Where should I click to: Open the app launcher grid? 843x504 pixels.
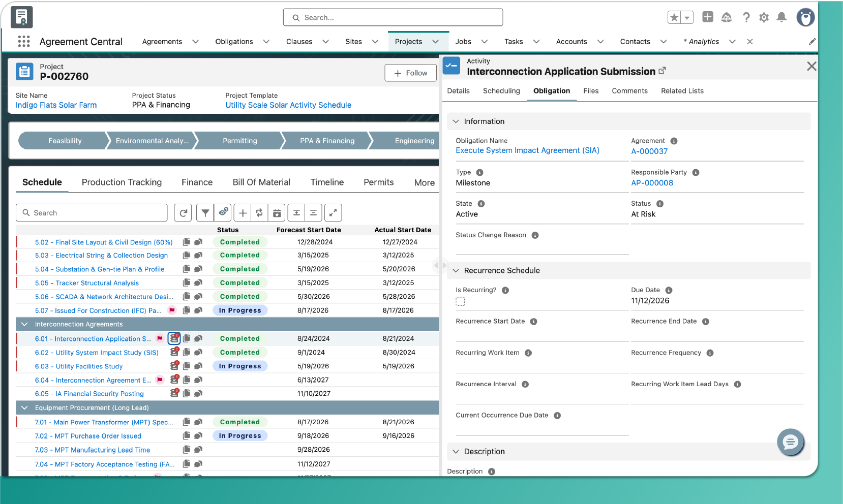[x=24, y=41]
